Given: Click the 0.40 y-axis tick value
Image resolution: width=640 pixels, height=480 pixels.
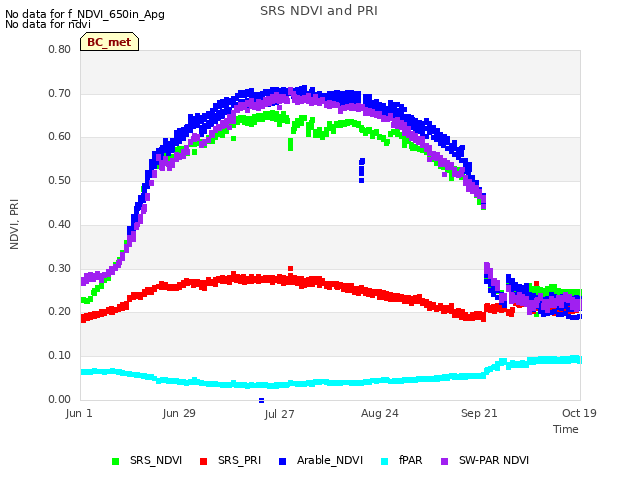Looking at the screenshot, I should [x=59, y=224].
